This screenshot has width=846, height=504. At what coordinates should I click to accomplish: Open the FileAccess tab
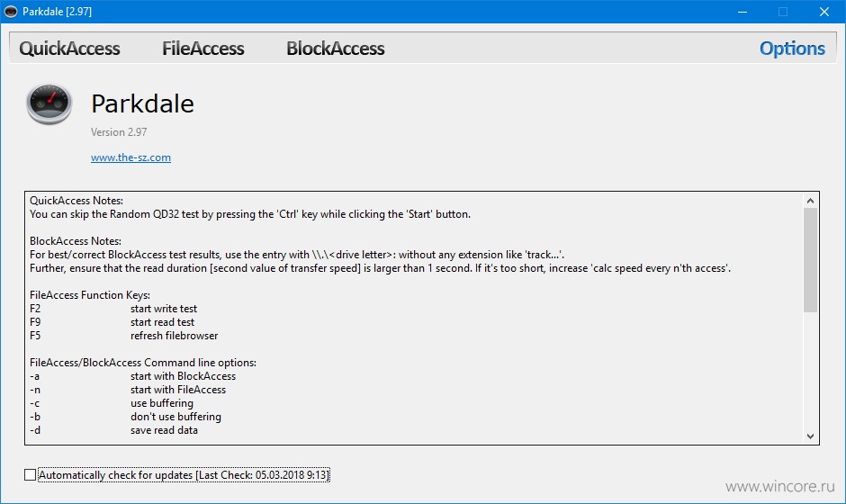(203, 49)
